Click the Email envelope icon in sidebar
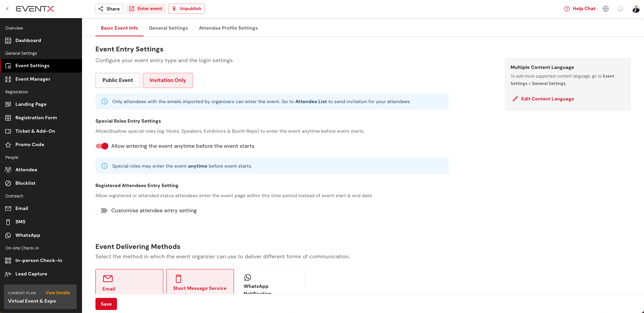644x313 pixels. (x=8, y=209)
